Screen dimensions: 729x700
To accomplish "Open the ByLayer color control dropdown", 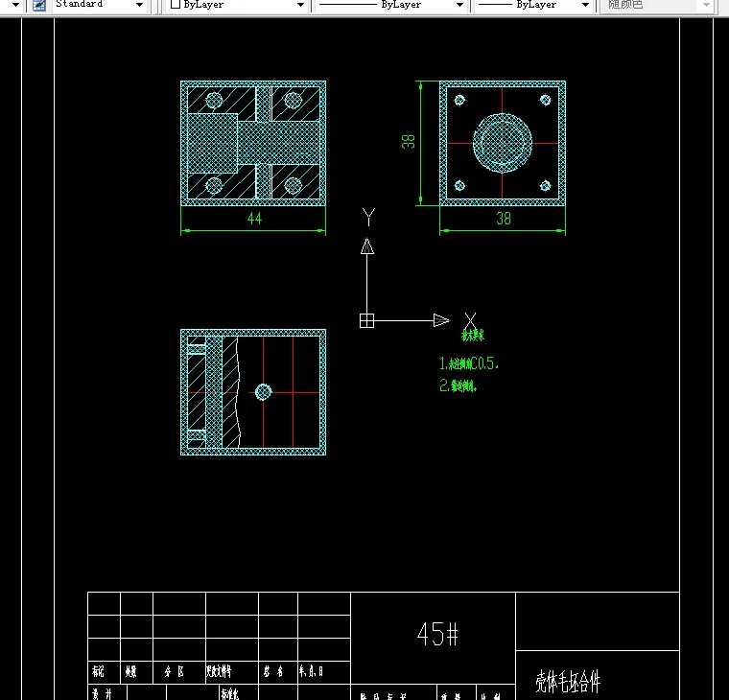I will click(x=237, y=5).
